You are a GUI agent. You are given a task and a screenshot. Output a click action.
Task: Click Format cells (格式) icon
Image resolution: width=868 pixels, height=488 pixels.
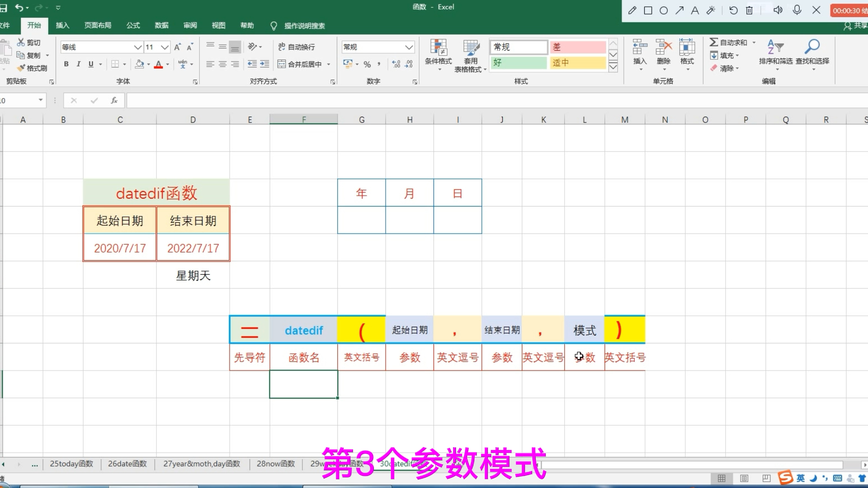(x=687, y=47)
